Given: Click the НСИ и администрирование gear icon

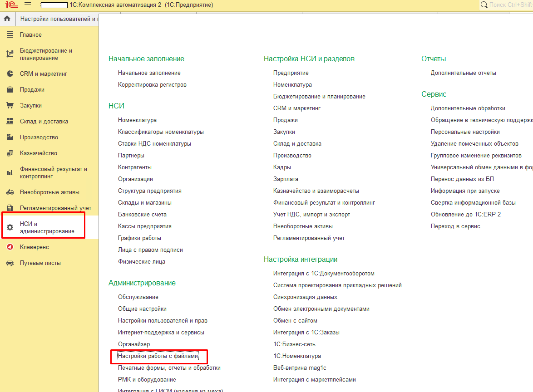Looking at the screenshot, I should 10,228.
